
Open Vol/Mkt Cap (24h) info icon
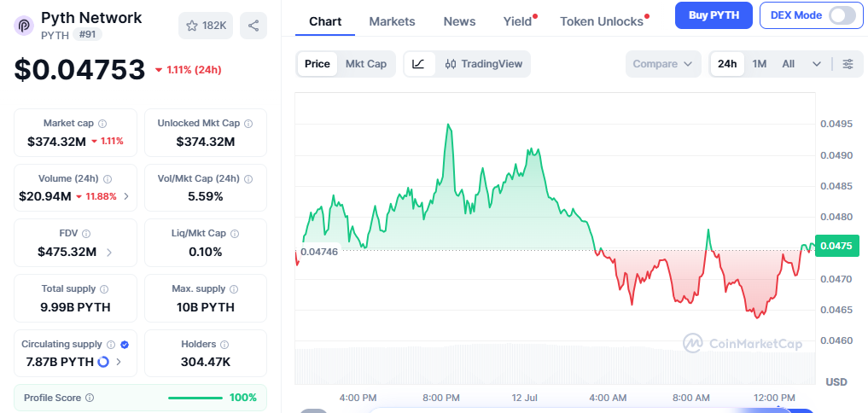[248, 179]
